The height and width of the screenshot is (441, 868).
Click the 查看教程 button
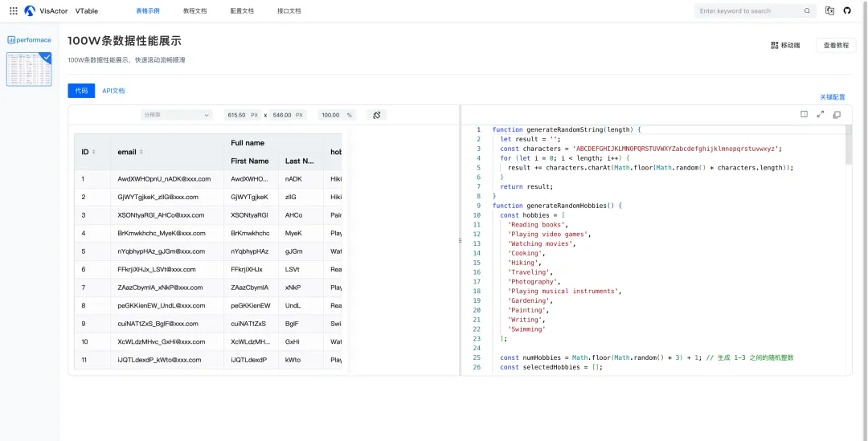(836, 46)
